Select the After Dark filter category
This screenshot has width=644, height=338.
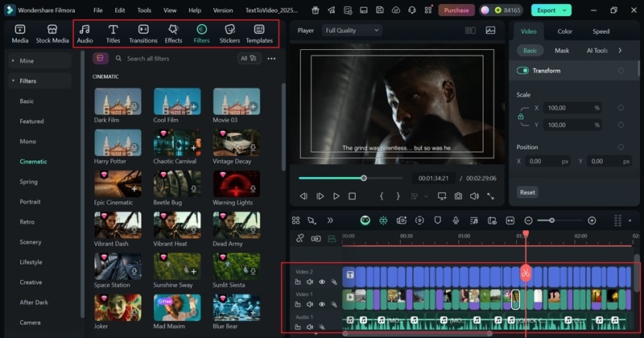(x=34, y=303)
